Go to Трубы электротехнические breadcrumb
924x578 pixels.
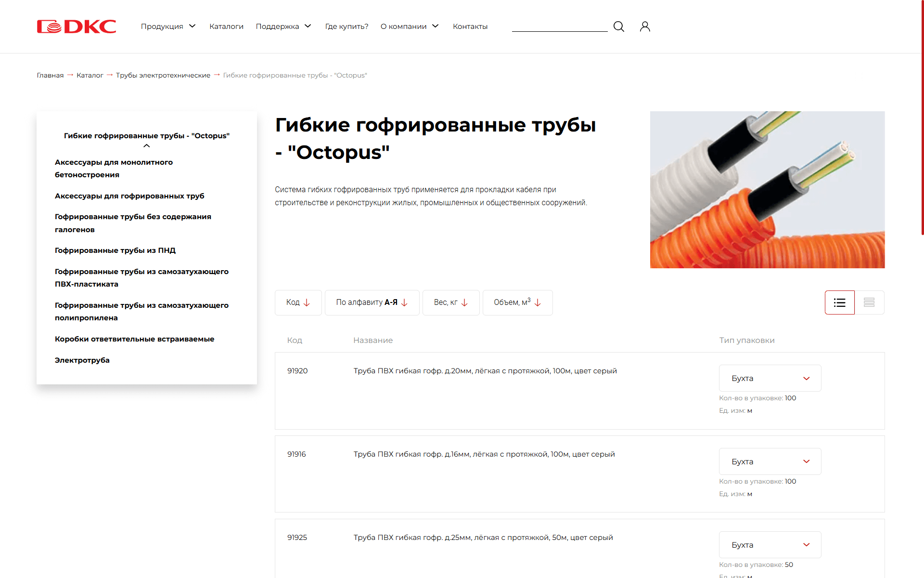(x=163, y=75)
